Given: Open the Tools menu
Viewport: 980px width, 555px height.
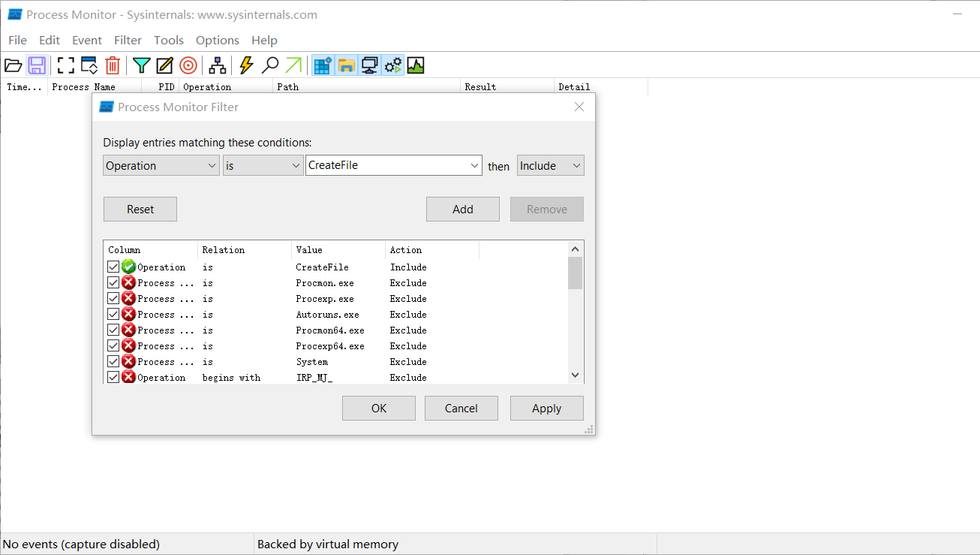Looking at the screenshot, I should point(169,40).
